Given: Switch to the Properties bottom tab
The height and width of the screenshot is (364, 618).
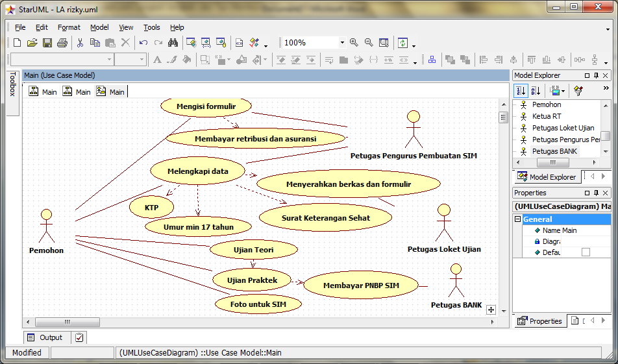Looking at the screenshot, I should coord(539,321).
